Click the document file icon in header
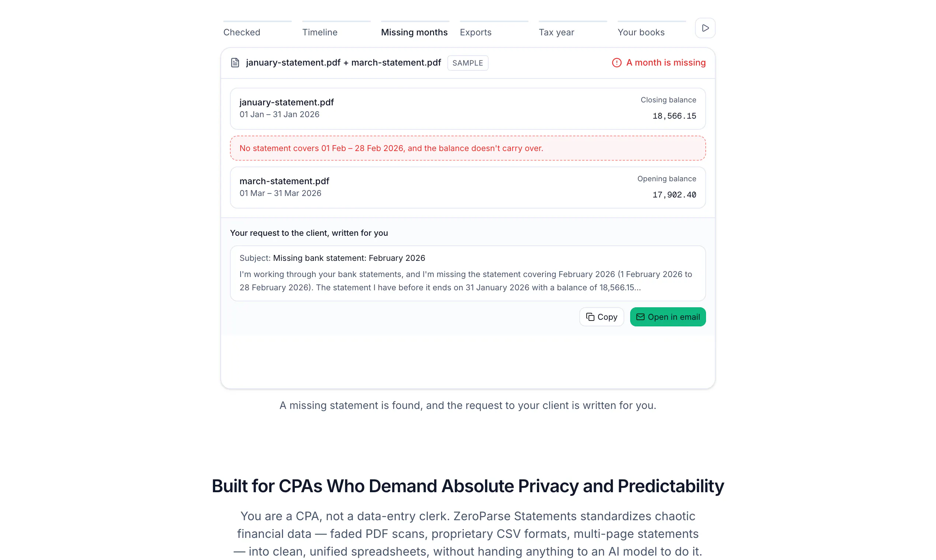This screenshot has width=936, height=560. (x=235, y=63)
